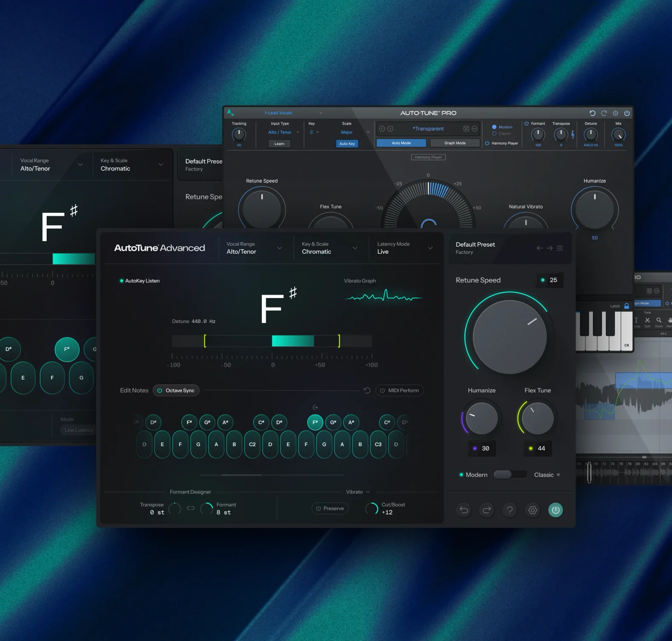Click the Humanize knob in AutoTune Advanced
The height and width of the screenshot is (641, 672).
point(481,418)
